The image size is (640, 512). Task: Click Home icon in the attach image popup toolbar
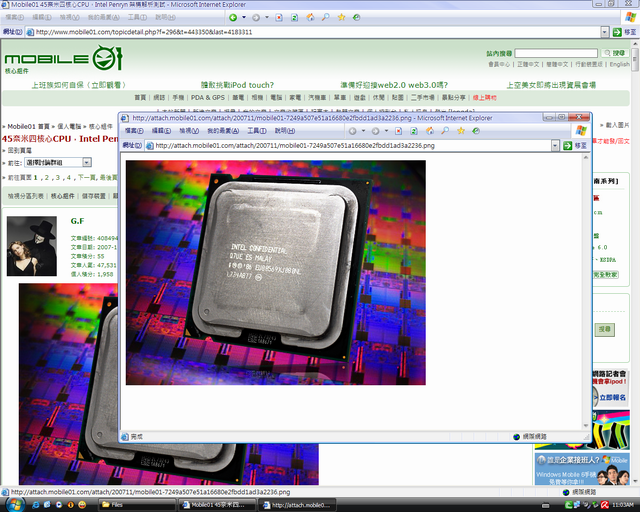(x=430, y=131)
